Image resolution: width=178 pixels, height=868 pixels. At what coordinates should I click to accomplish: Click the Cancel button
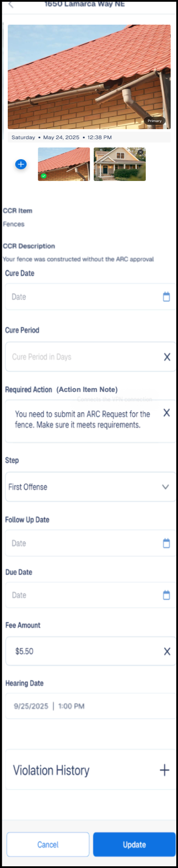point(48,845)
